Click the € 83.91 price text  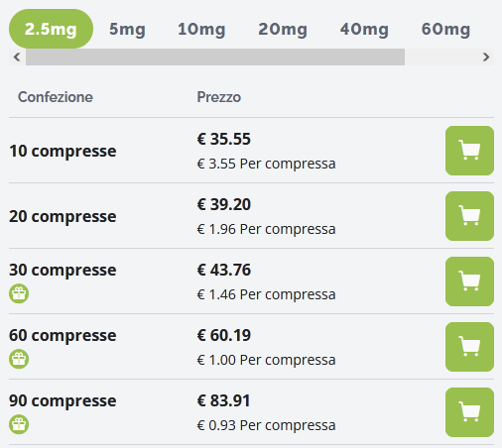224,400
